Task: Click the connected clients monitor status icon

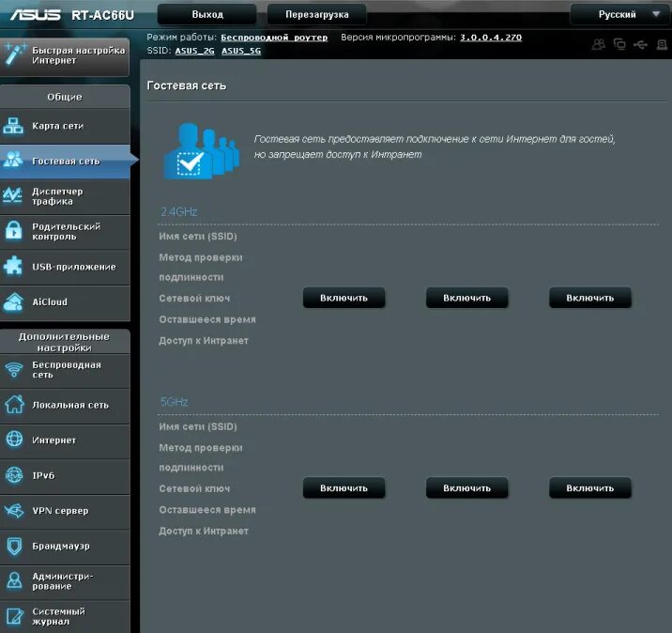Action: pos(619,44)
